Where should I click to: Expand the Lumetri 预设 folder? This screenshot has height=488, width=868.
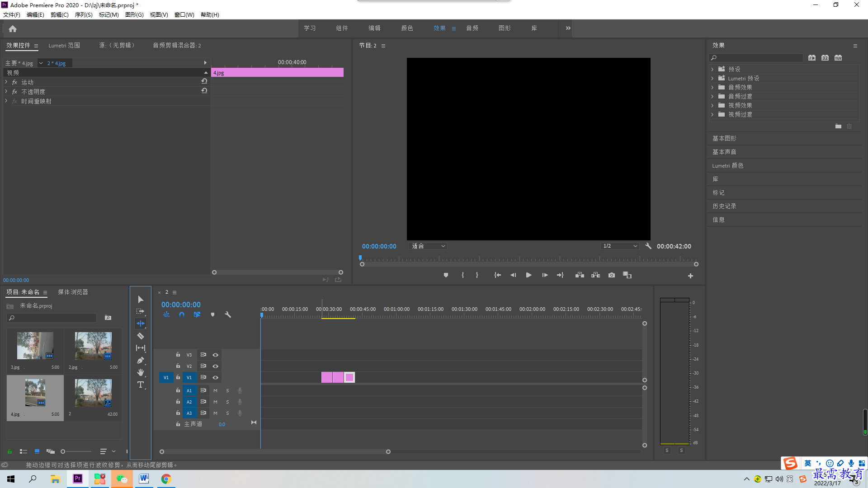click(x=712, y=78)
